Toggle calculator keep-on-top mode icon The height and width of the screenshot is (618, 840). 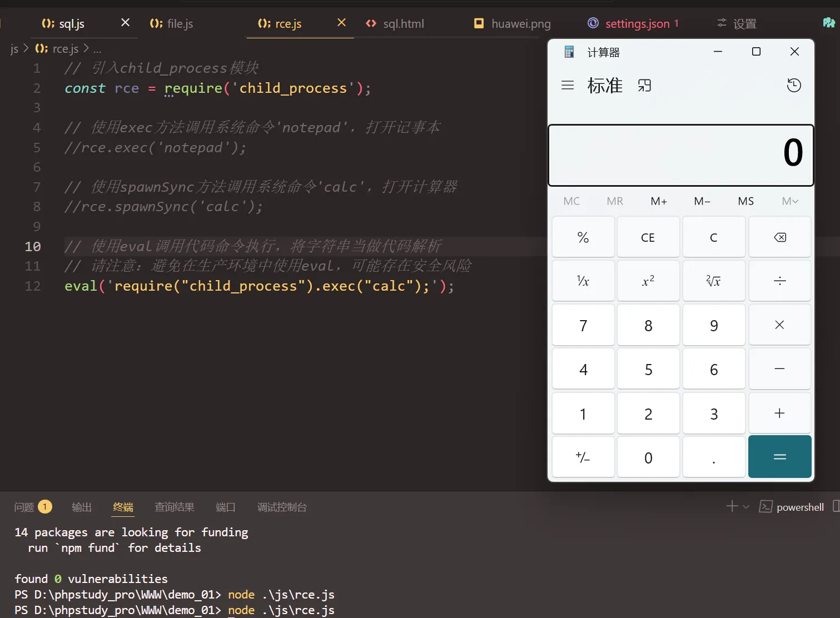click(x=644, y=86)
